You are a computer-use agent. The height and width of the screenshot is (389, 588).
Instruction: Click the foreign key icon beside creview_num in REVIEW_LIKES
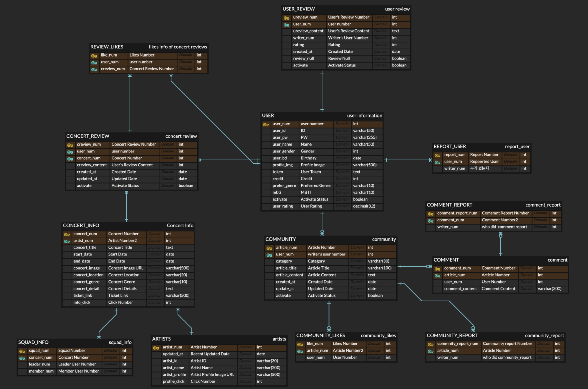click(94, 69)
